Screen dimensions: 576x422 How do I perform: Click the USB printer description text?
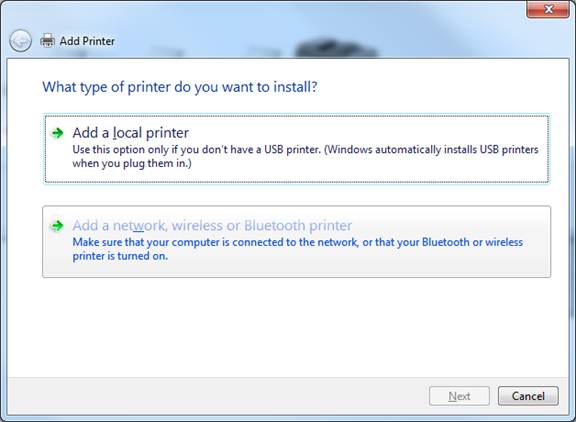click(305, 150)
